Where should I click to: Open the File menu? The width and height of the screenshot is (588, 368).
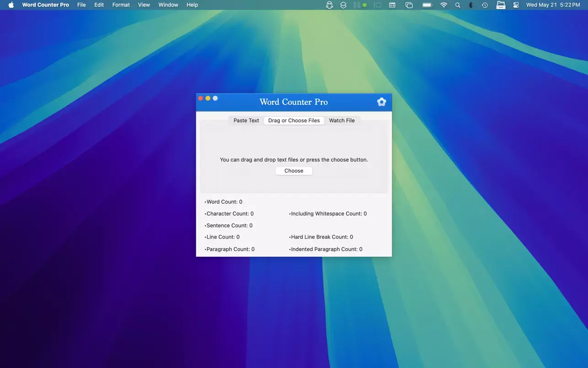[x=81, y=5]
